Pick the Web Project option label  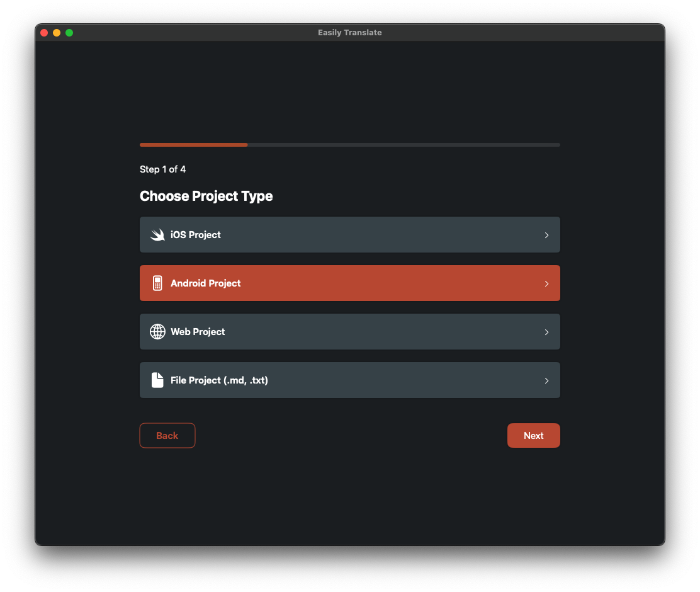[x=198, y=332]
